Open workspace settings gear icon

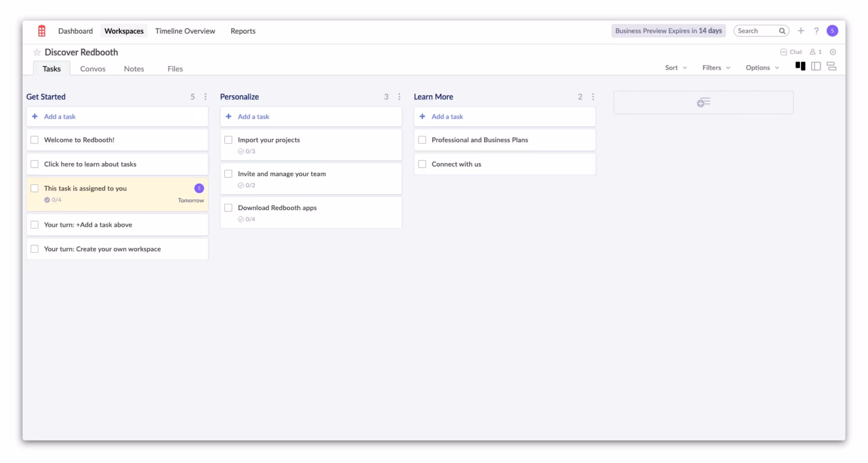(x=832, y=52)
